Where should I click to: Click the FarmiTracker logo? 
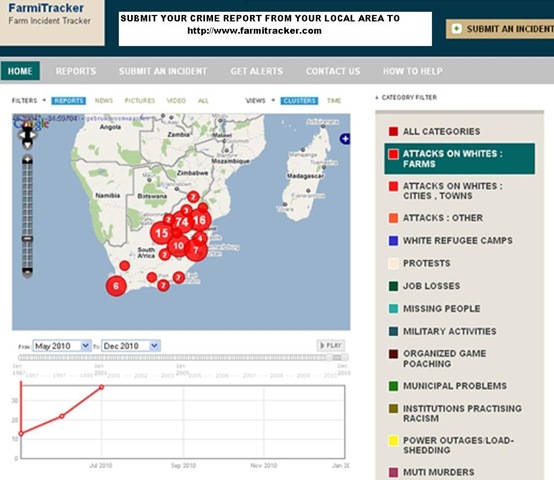(x=46, y=8)
